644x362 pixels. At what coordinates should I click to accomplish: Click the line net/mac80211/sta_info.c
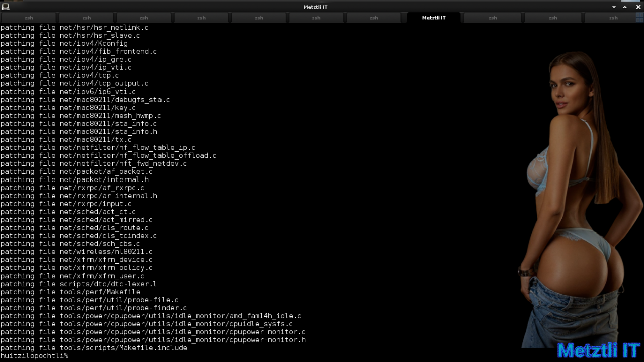(78, 124)
